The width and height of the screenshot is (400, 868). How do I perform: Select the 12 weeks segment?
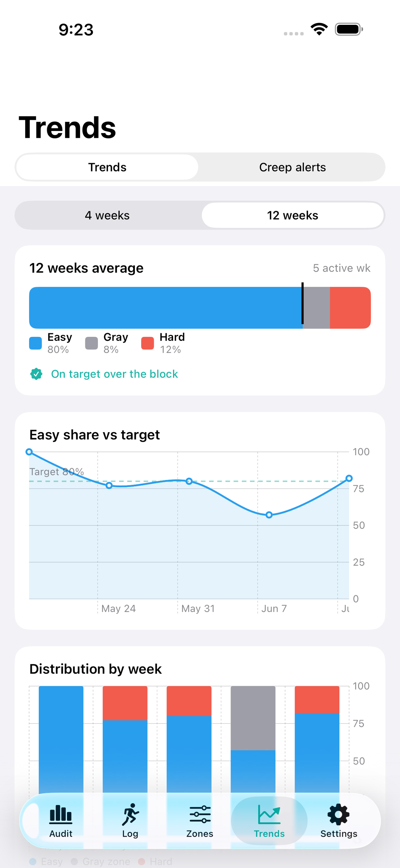293,215
